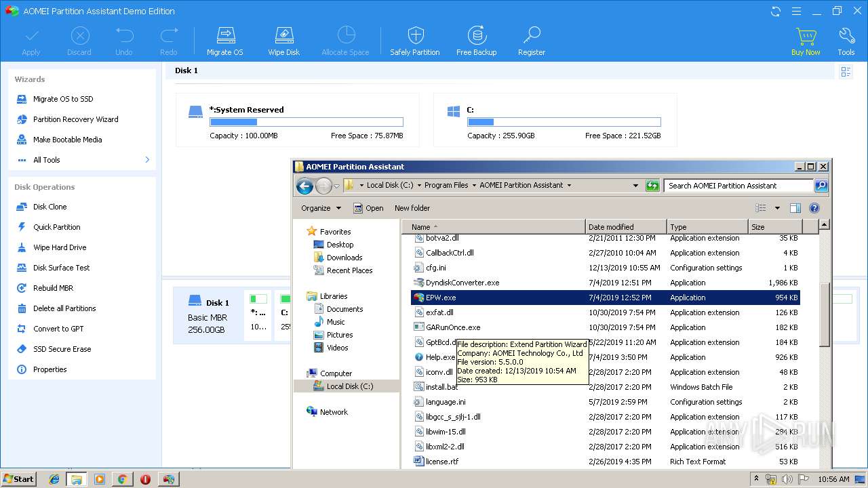
Task: Open the Register dialog
Action: point(532,41)
